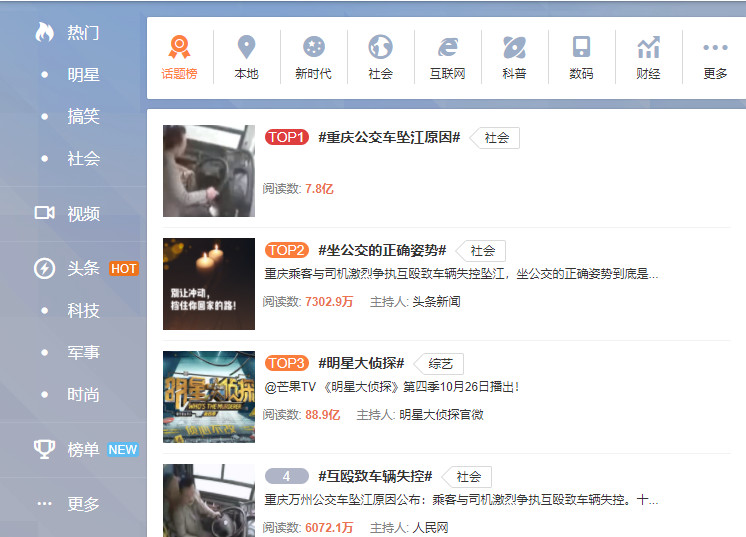Viewport: 746px width, 537px height.
Task: Open host 头条新闻 profile link
Action: (436, 302)
